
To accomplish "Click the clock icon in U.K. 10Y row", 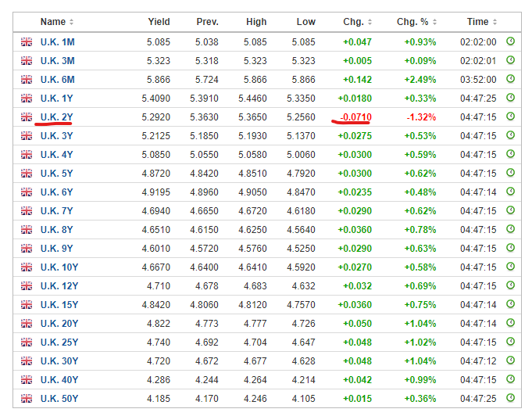I will pyautogui.click(x=510, y=267).
